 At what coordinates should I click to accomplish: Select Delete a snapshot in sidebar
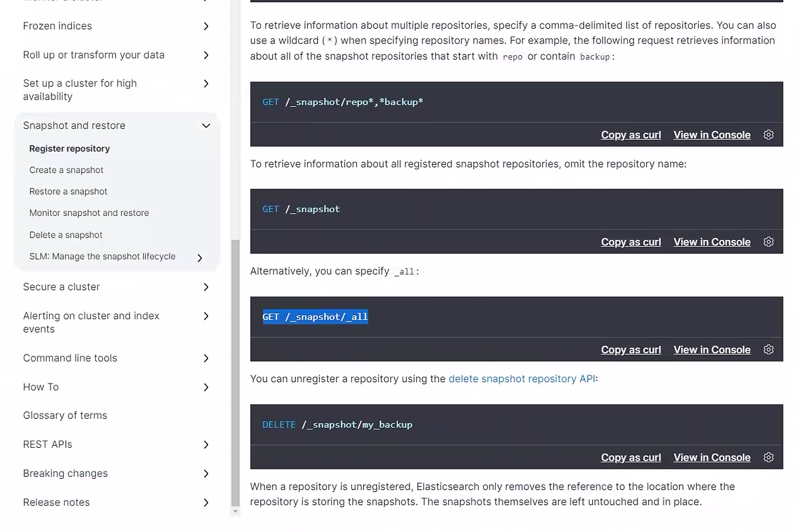point(66,235)
